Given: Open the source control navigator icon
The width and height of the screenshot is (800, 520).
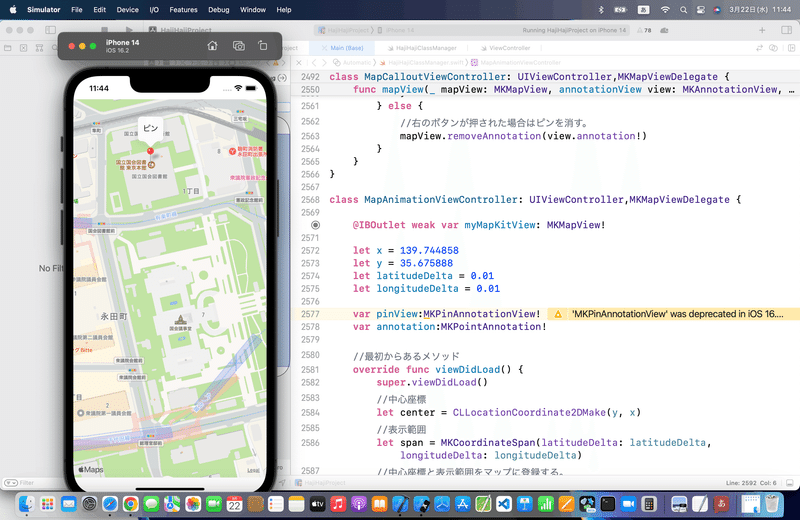Looking at the screenshot, I should point(23,48).
